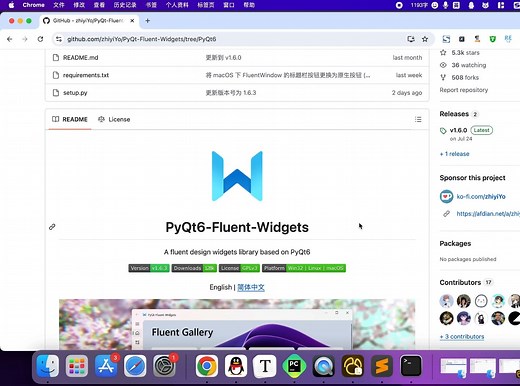Switch to the License tab
Image resolution: width=520 pixels, height=386 pixels.
(114, 119)
